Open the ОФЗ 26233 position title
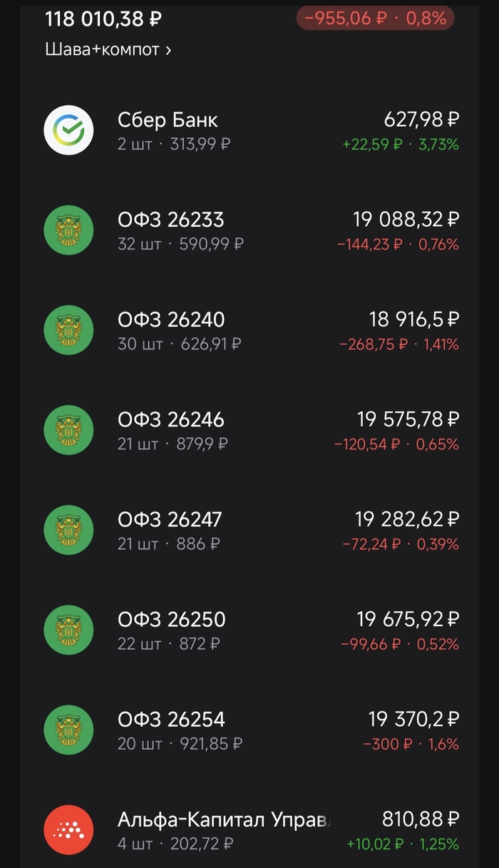The width and height of the screenshot is (499, 868). pos(170,220)
